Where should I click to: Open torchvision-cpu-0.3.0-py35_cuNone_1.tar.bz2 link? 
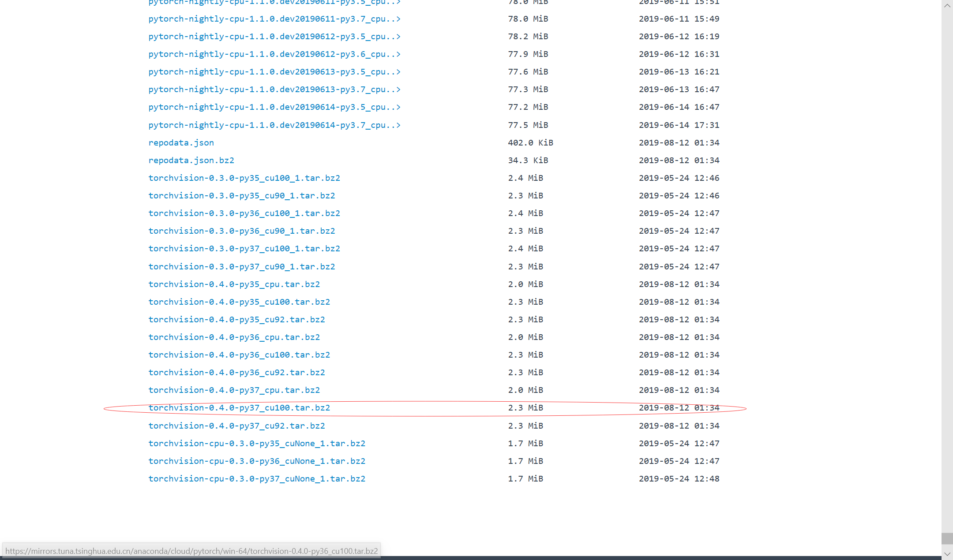(257, 444)
